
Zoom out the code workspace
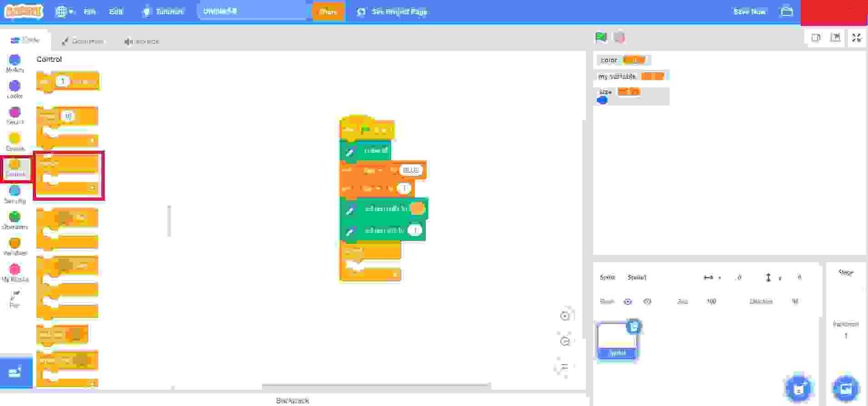pos(565,341)
